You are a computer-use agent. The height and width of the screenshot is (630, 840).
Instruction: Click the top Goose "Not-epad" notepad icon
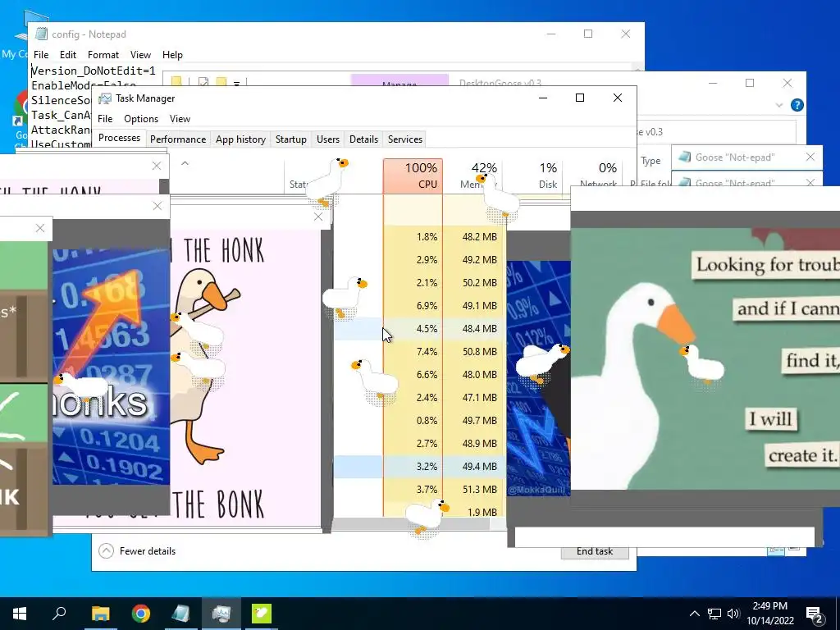pos(684,157)
